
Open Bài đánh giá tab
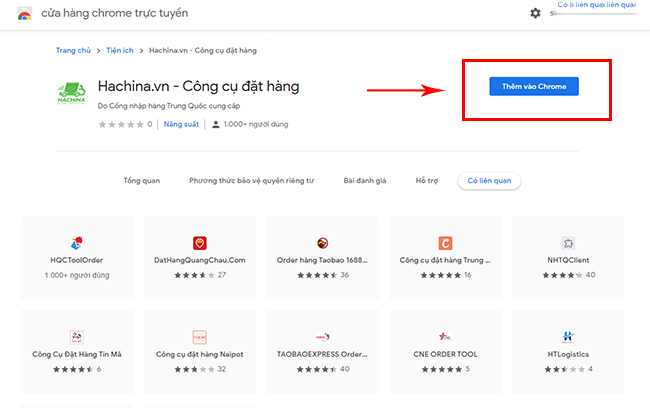365,181
